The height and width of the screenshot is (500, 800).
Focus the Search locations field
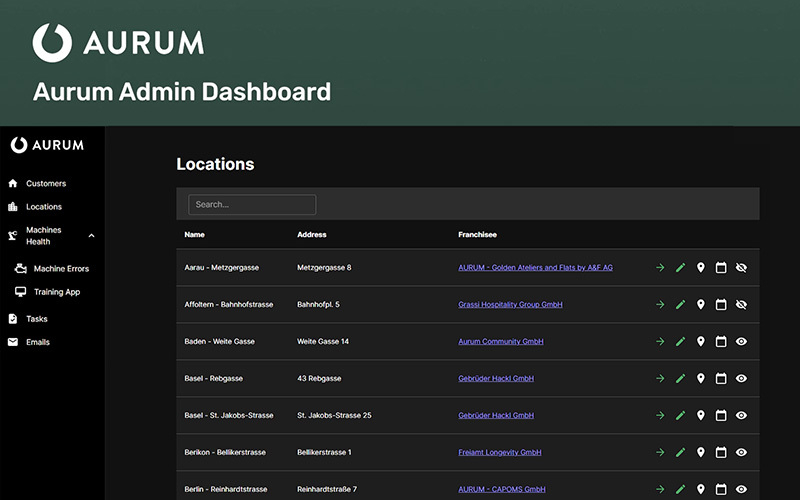[x=252, y=205]
